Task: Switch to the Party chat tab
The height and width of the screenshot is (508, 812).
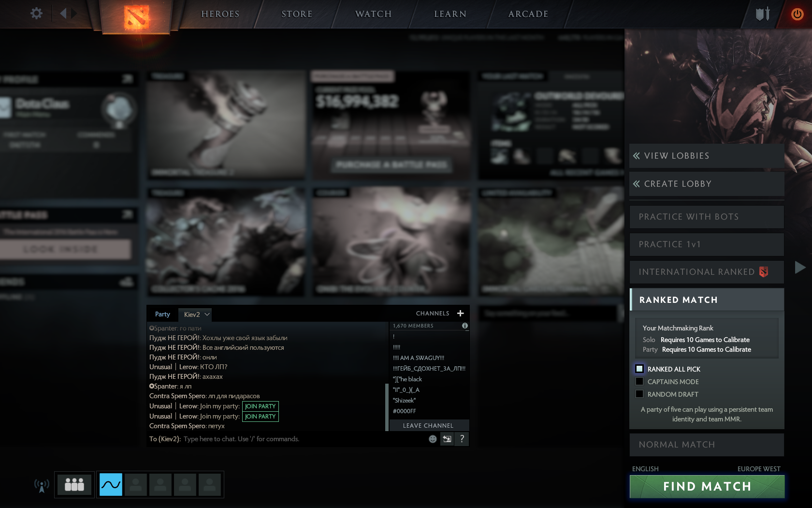Action: pos(162,314)
